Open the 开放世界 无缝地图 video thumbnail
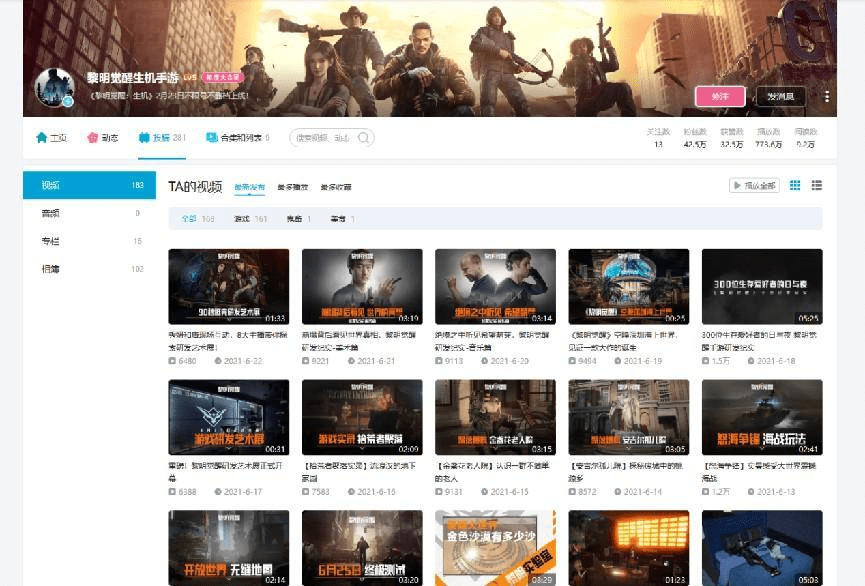Viewport: 865px width, 586px height. [228, 548]
